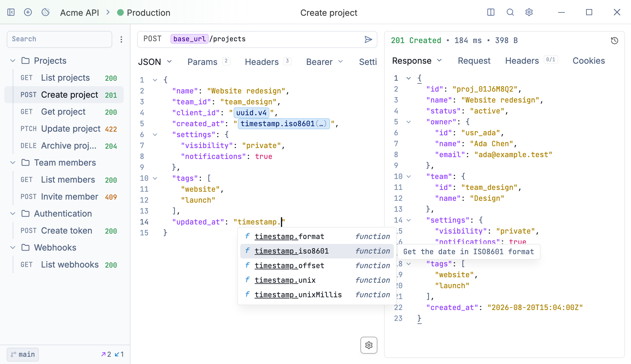Image resolution: width=631 pixels, height=364 pixels.
Task: Switch to the response Request tab
Action: click(474, 61)
